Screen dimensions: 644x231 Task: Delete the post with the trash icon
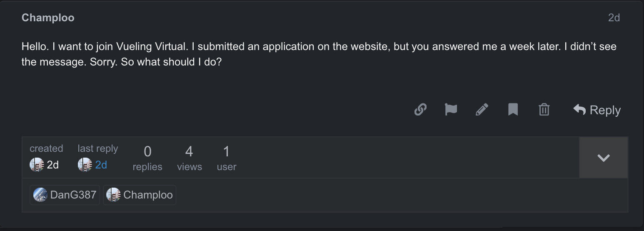[544, 110]
